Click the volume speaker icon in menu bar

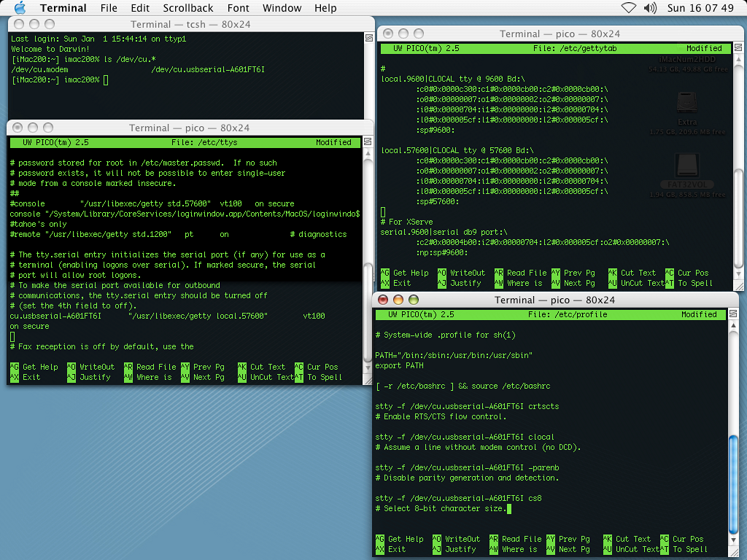point(650,7)
